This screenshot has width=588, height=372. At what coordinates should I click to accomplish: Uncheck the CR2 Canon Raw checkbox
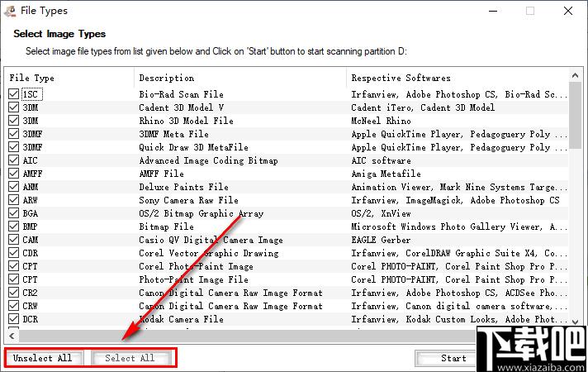[13, 293]
